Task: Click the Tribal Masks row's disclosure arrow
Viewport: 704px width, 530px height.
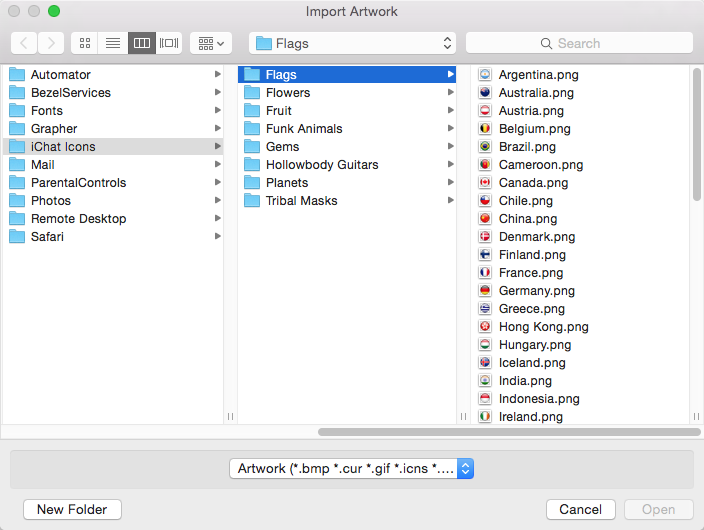Action: tap(450, 200)
